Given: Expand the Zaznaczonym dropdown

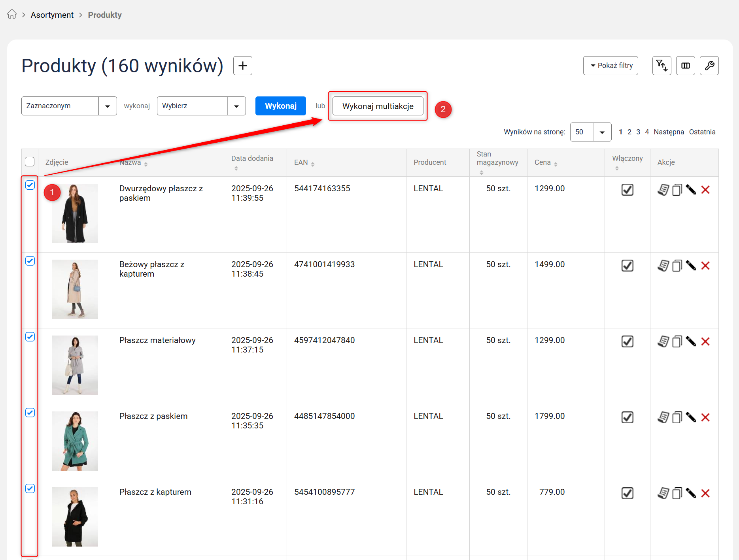Looking at the screenshot, I should [69, 106].
